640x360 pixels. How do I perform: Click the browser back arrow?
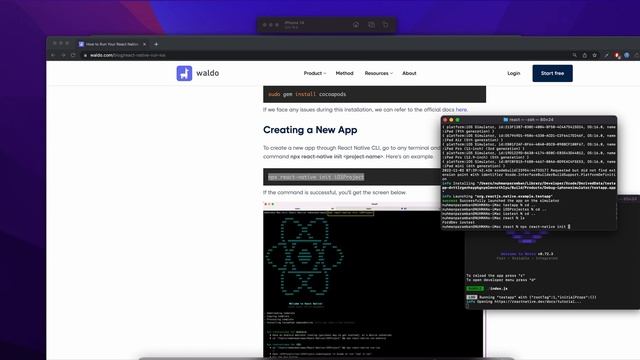[x=53, y=55]
